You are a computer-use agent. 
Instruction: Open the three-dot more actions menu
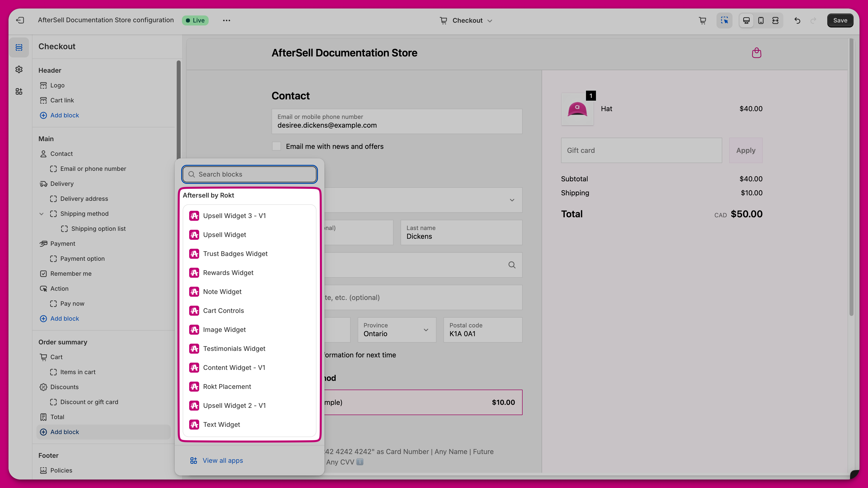pos(226,20)
